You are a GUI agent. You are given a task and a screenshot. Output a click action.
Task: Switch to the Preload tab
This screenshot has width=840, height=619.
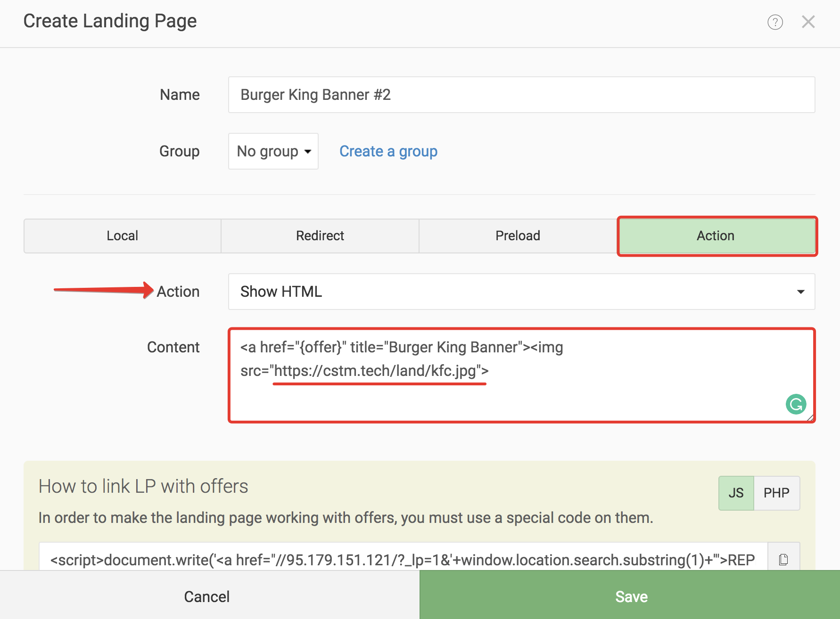coord(518,236)
